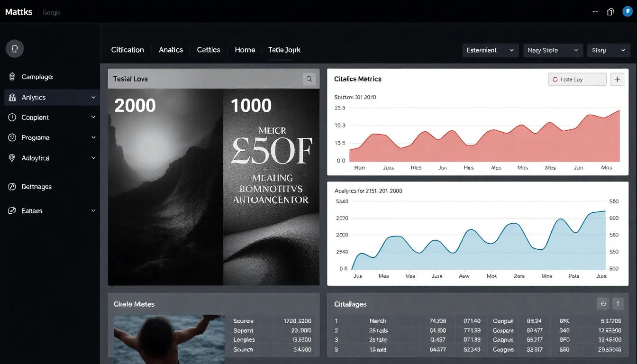
Task: Click the Mattks logo text
Action: (x=18, y=12)
